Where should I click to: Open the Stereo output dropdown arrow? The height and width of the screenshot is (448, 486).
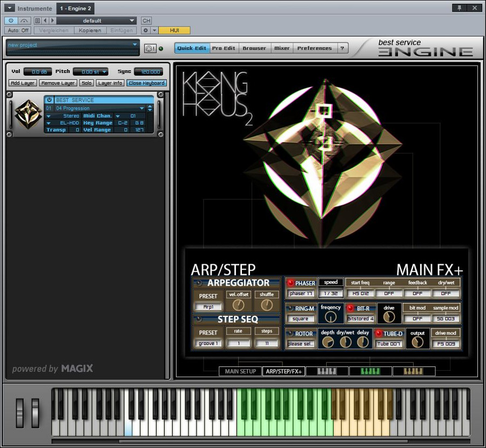pyautogui.click(x=49, y=116)
